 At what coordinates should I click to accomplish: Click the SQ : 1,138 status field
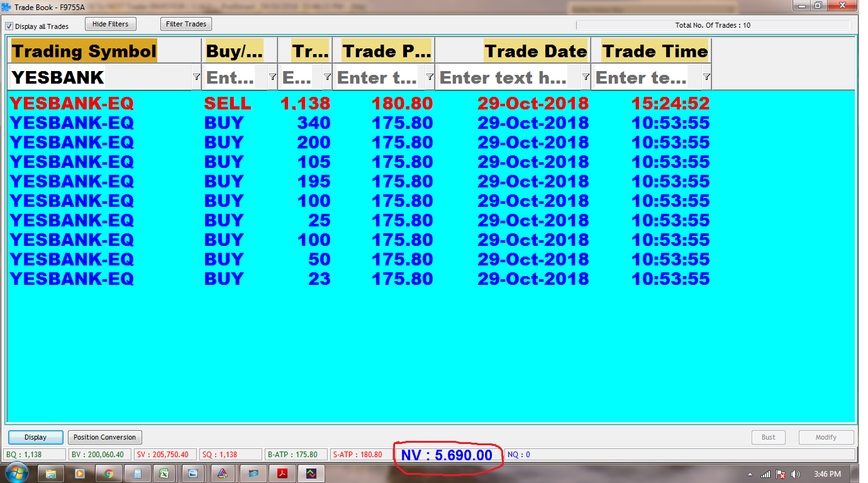[x=231, y=455]
